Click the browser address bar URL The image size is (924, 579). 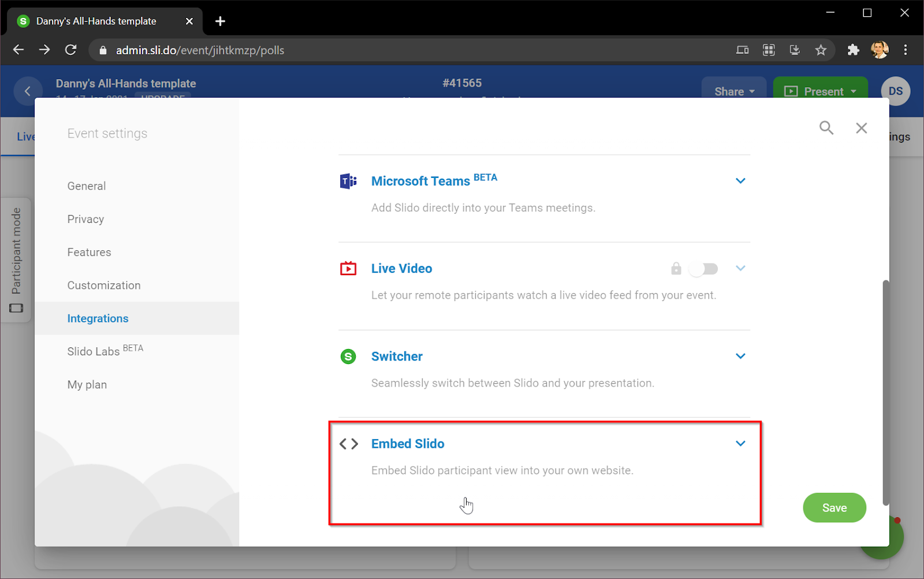point(200,50)
